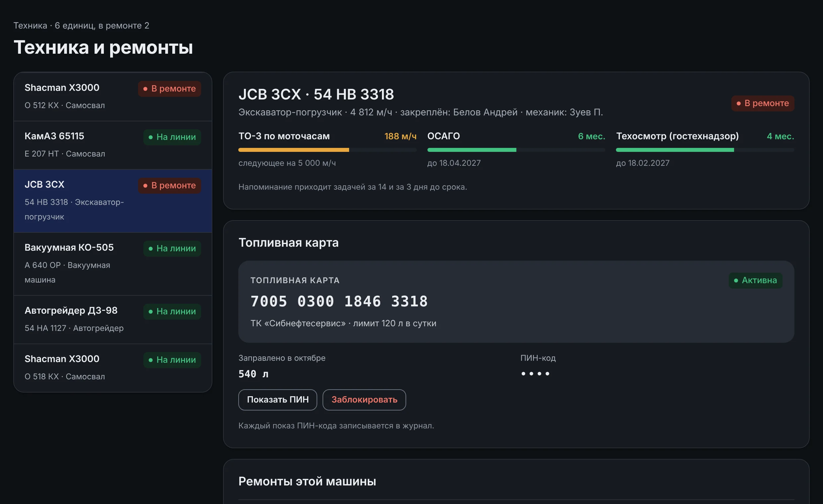823x504 pixels.
Task: Select the Shacman X3000 O 512 KX vehicle
Action: pyautogui.click(x=112, y=97)
